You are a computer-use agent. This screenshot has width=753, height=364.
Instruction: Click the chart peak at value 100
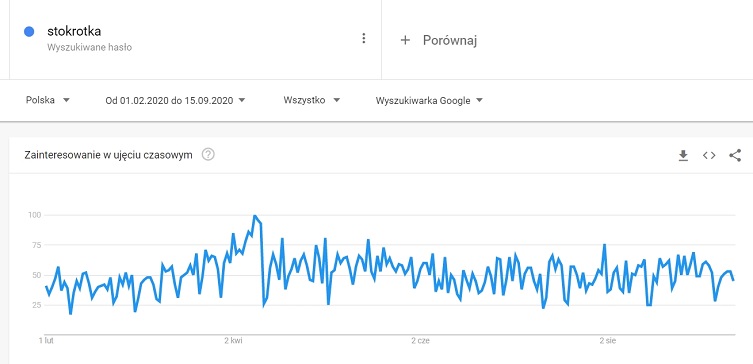(x=255, y=216)
